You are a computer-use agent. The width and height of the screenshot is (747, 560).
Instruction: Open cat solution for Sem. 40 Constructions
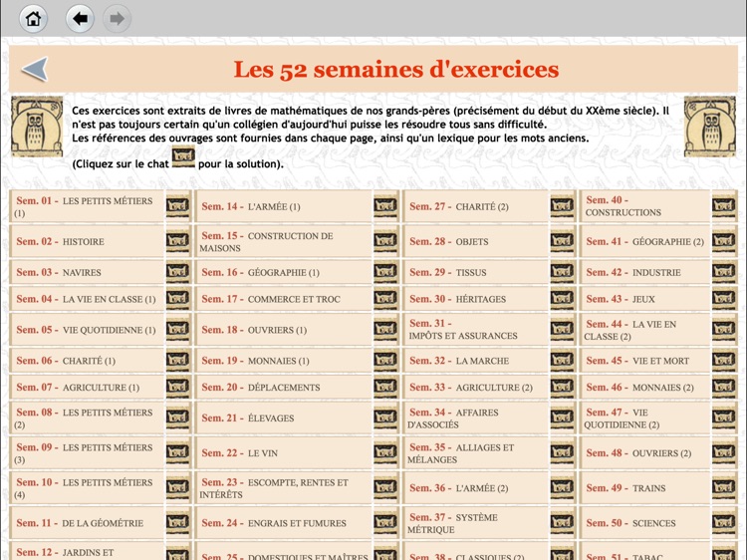coord(724,206)
